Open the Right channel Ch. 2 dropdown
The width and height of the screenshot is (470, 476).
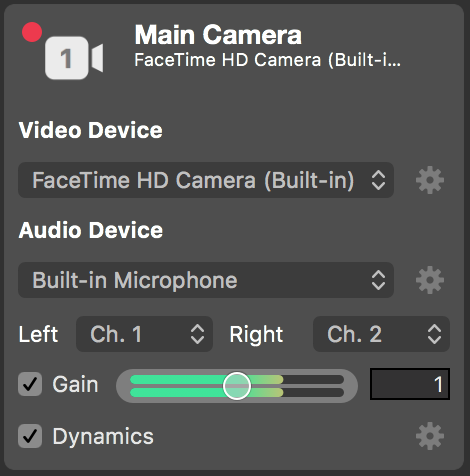[381, 334]
